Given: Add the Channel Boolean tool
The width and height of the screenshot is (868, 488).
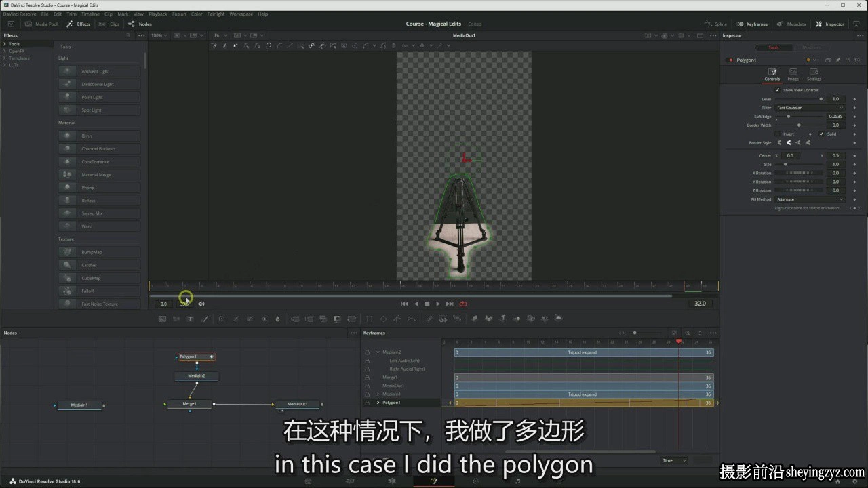Looking at the screenshot, I should (100, 148).
